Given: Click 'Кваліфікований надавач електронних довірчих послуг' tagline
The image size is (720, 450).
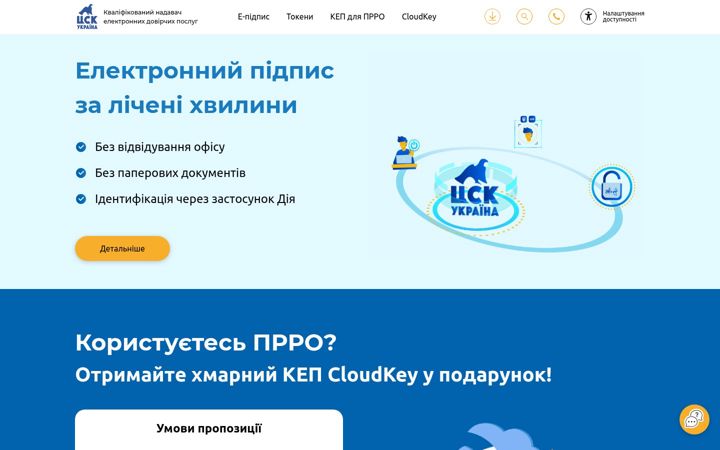Looking at the screenshot, I should tap(151, 17).
